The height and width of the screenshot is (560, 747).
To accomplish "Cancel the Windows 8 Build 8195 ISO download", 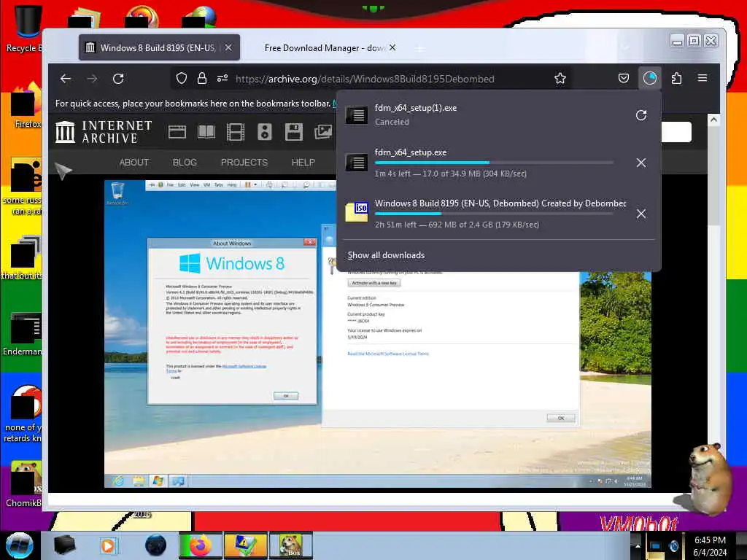I will tap(641, 214).
